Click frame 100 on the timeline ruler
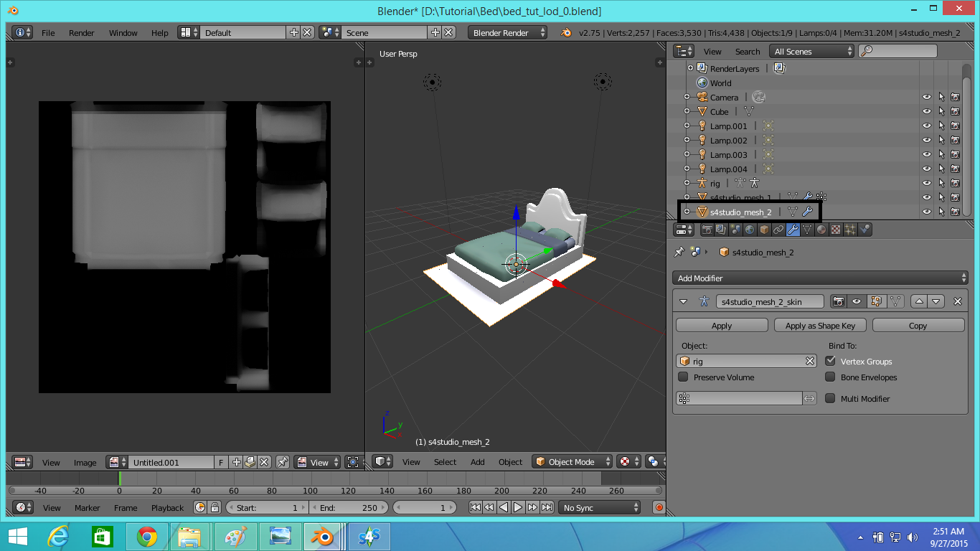980x551 pixels. (x=310, y=491)
